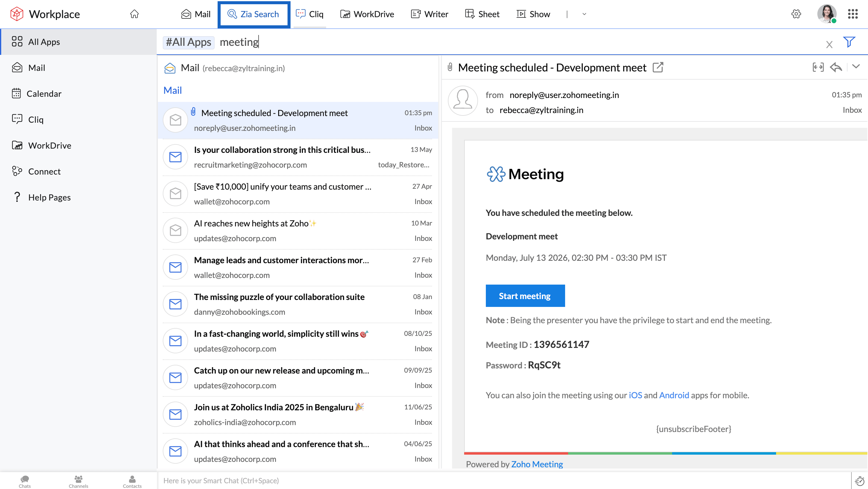Viewport: 868px width, 489px height.
Task: Open Contacts in bottom bar
Action: click(132, 481)
